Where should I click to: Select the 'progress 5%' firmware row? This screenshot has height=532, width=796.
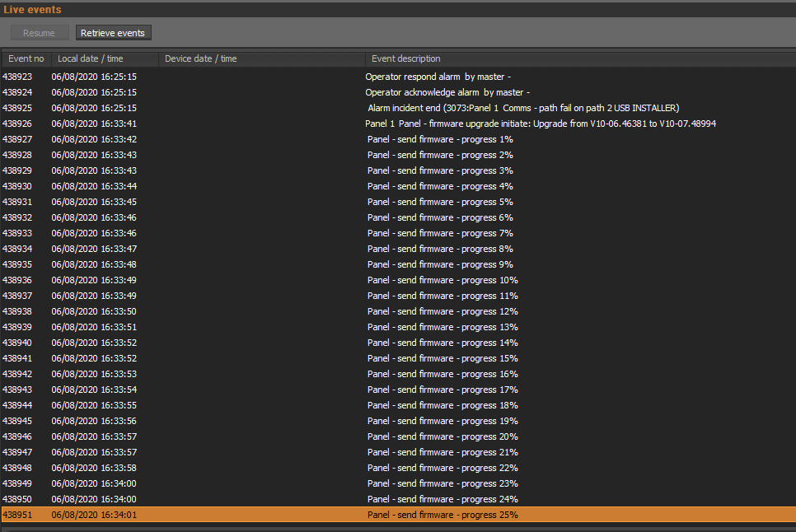(398, 202)
